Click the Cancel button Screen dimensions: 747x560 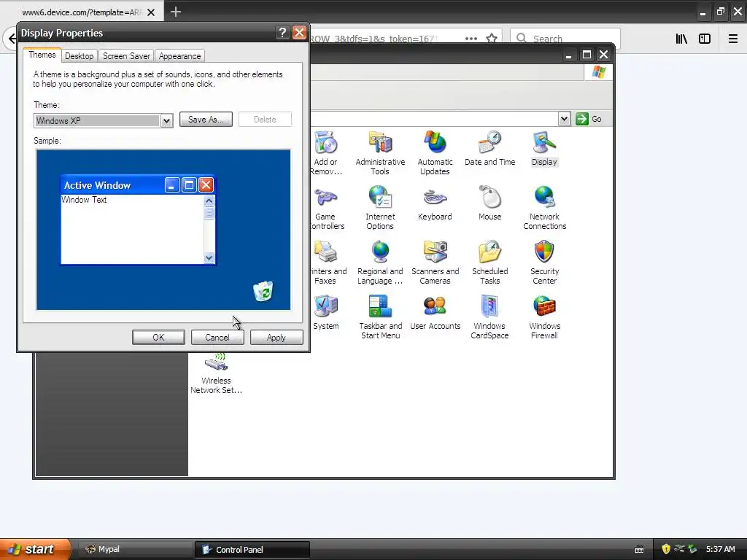coord(217,337)
